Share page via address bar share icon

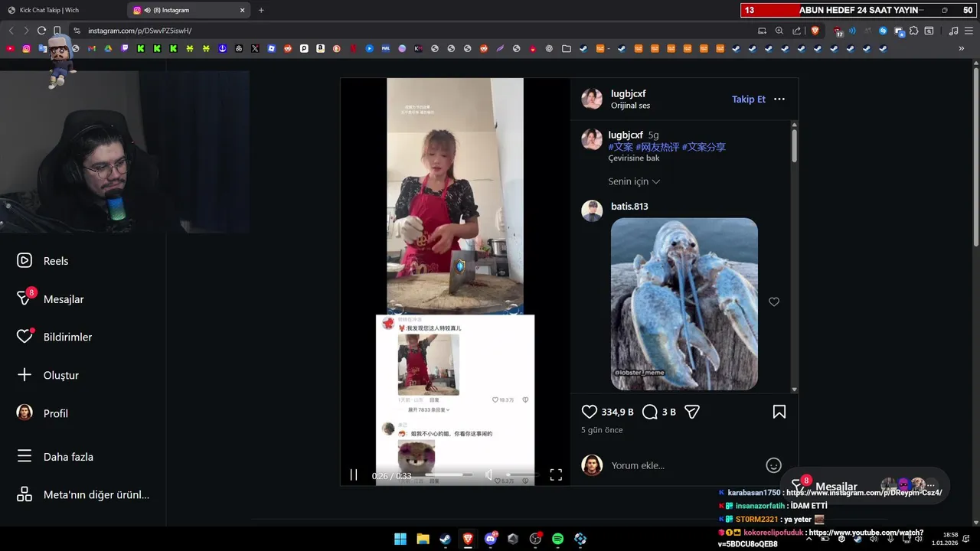coord(797,31)
